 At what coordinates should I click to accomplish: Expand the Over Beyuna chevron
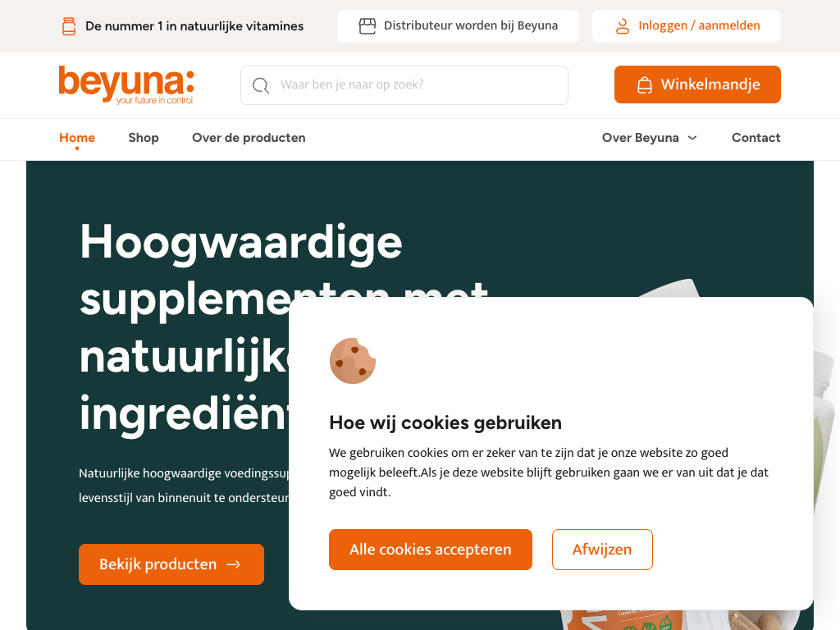click(692, 138)
